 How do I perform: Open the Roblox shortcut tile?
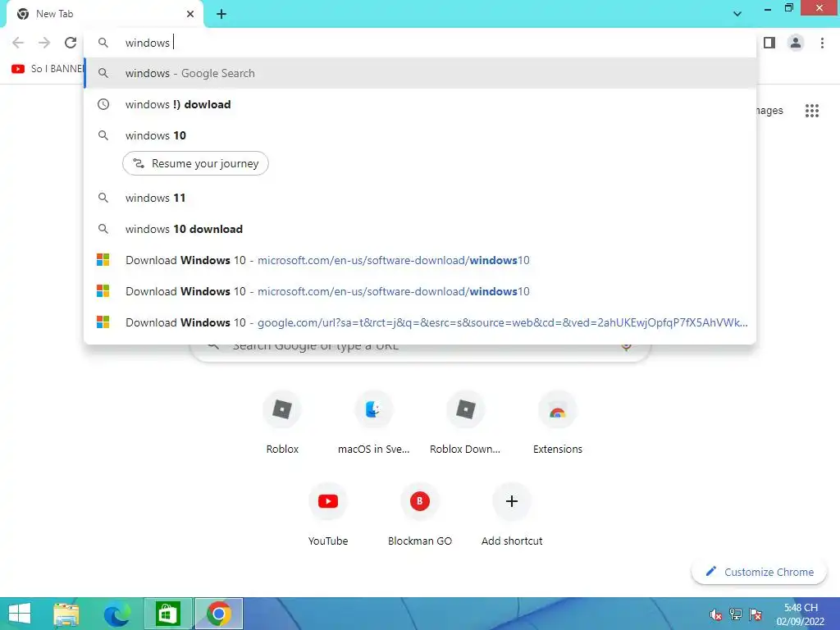(282, 423)
